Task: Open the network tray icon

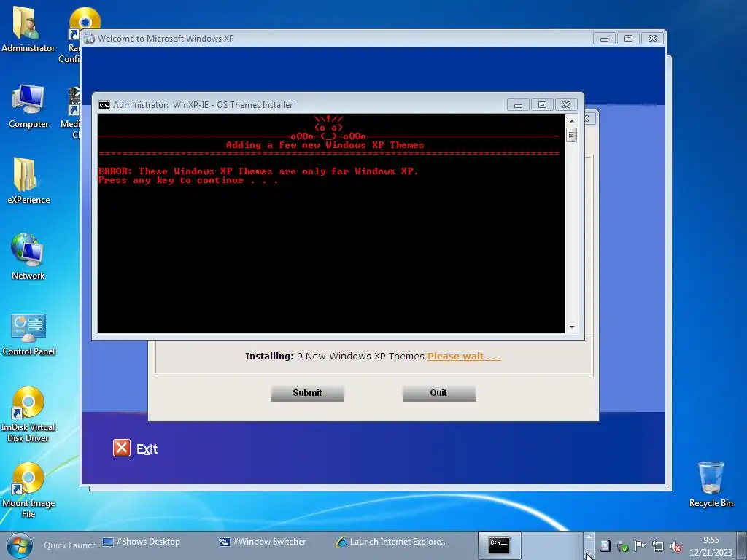Action: [x=657, y=546]
